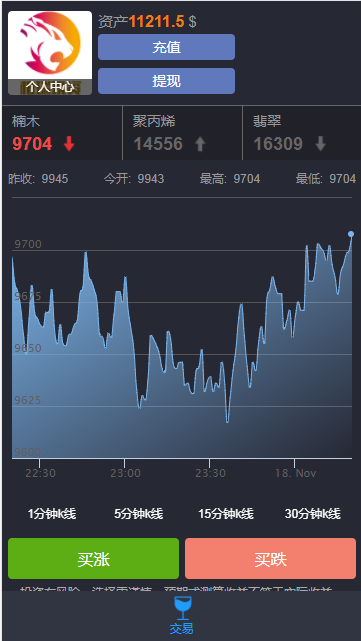361x641 pixels.
Task: Switch to 15分钟k线 chart
Action: [226, 513]
